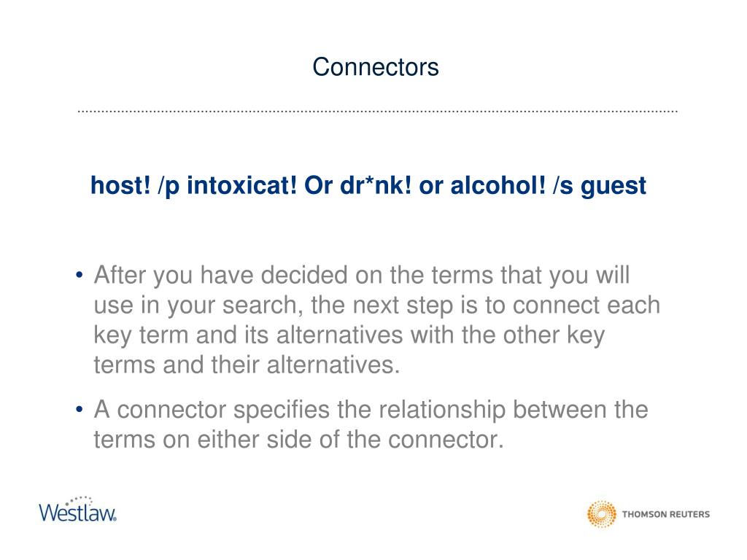Click the term alcohol! in the query
The height and width of the screenshot is (560, 747).
pos(498,185)
